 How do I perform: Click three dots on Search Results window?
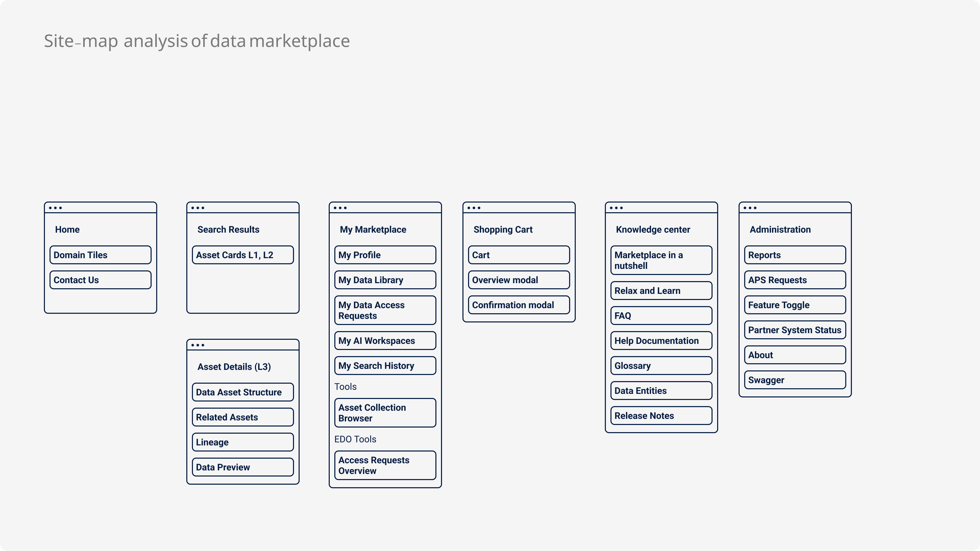[x=198, y=208]
